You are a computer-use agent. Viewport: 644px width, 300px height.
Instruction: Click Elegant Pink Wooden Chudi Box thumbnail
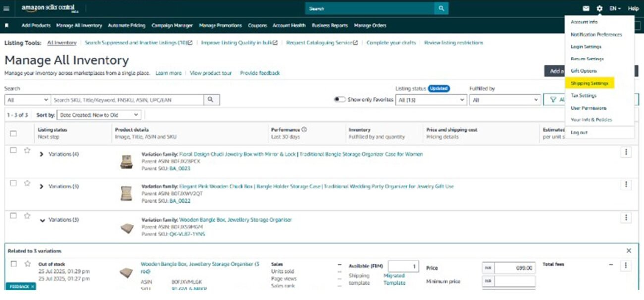(126, 194)
